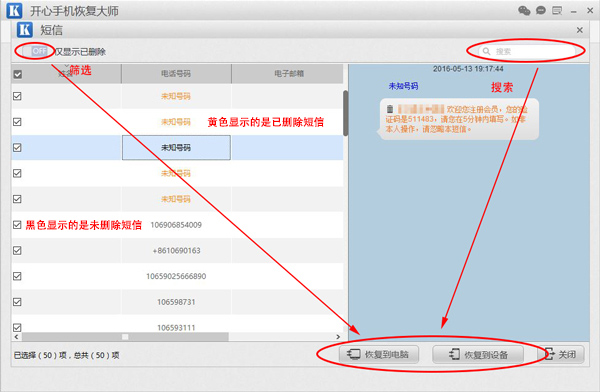Click the trash icon in the message bubble
The image size is (600, 392).
[390, 109]
